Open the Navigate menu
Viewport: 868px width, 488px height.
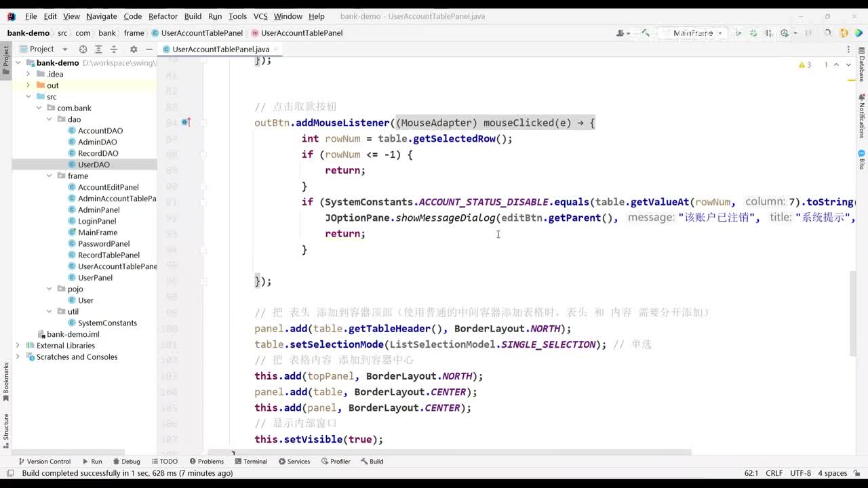(102, 16)
